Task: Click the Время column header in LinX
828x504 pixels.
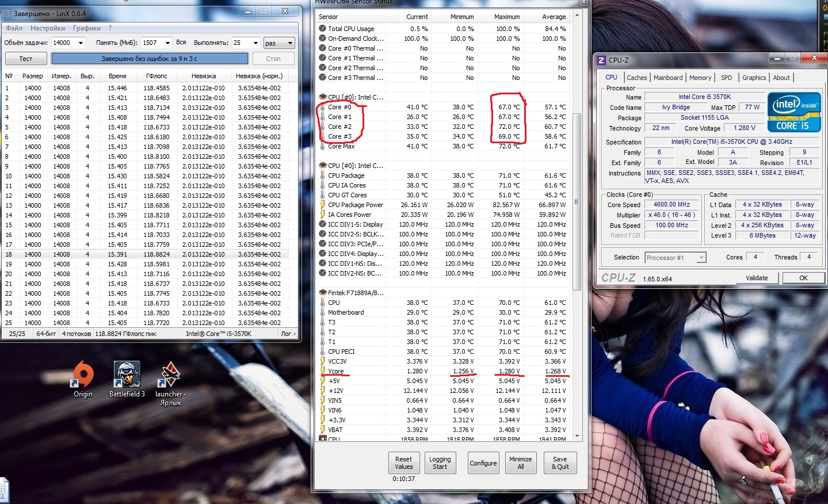Action: pyautogui.click(x=117, y=76)
